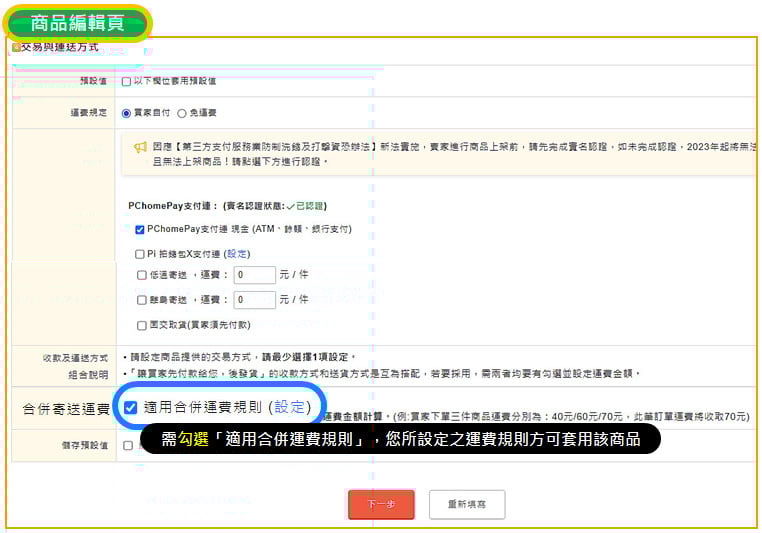Check the 儲存預設值 checkbox
Viewport: 762px width, 533px height.
tap(127, 445)
